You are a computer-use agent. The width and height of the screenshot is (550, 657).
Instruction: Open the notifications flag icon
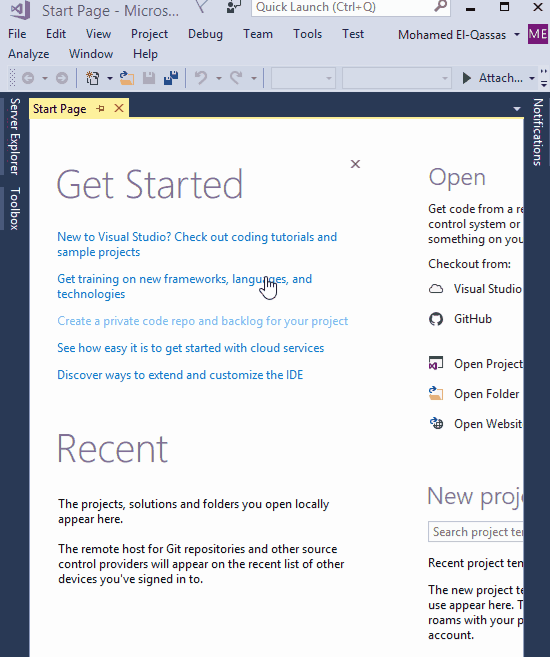click(201, 6)
